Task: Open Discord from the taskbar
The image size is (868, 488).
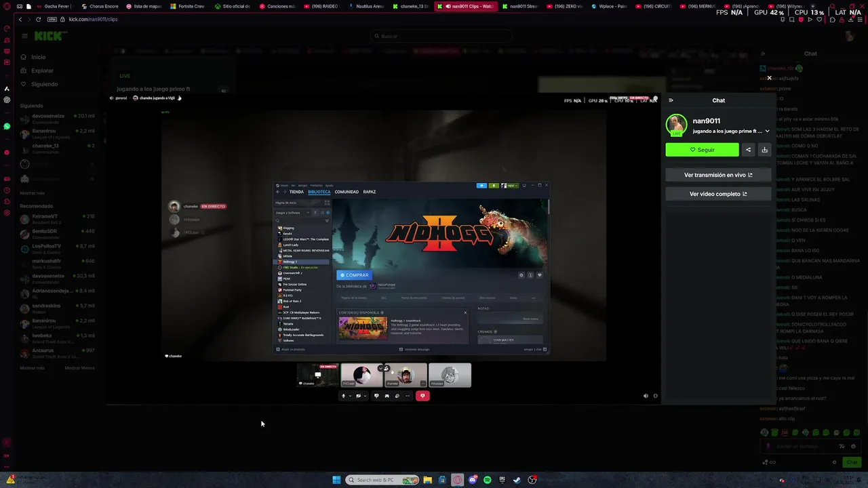Action: pos(473,480)
